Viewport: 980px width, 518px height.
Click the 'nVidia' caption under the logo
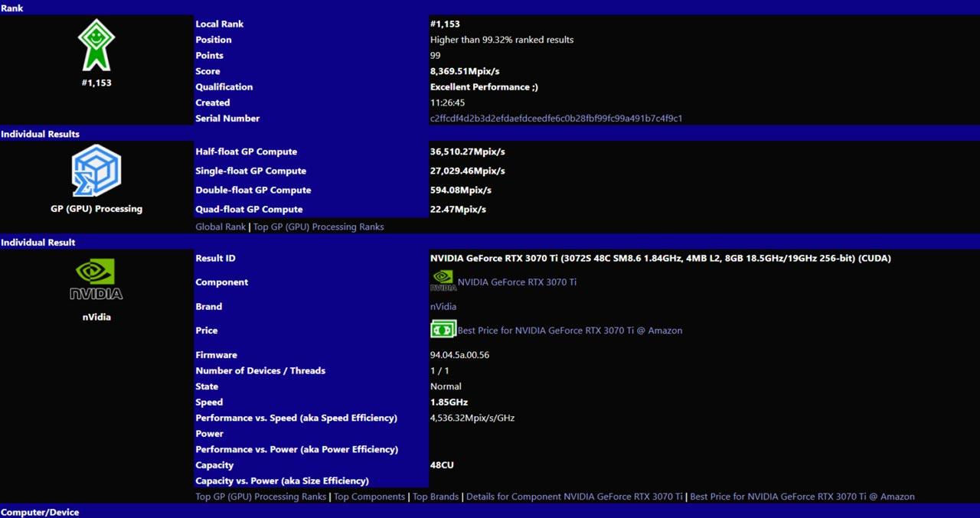pyautogui.click(x=96, y=317)
